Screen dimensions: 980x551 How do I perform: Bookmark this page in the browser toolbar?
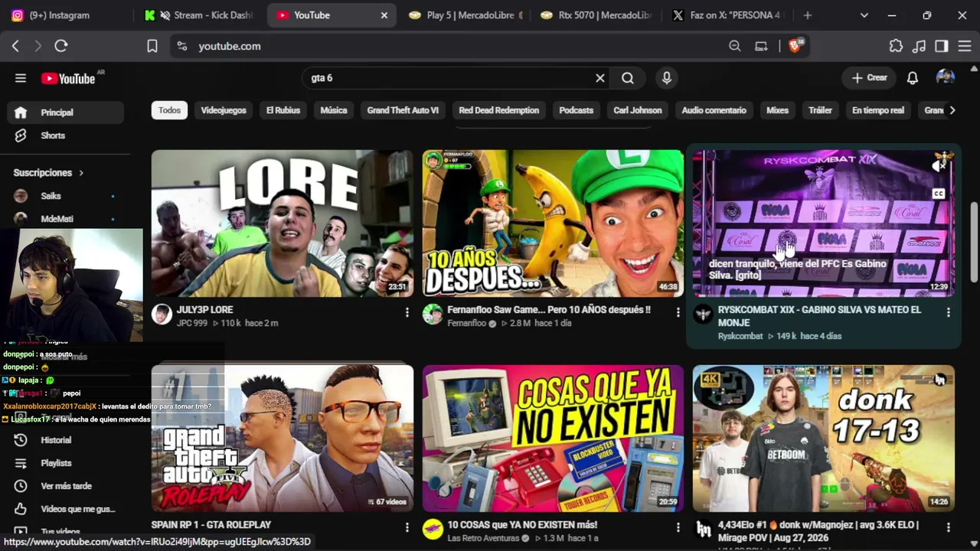point(152,46)
